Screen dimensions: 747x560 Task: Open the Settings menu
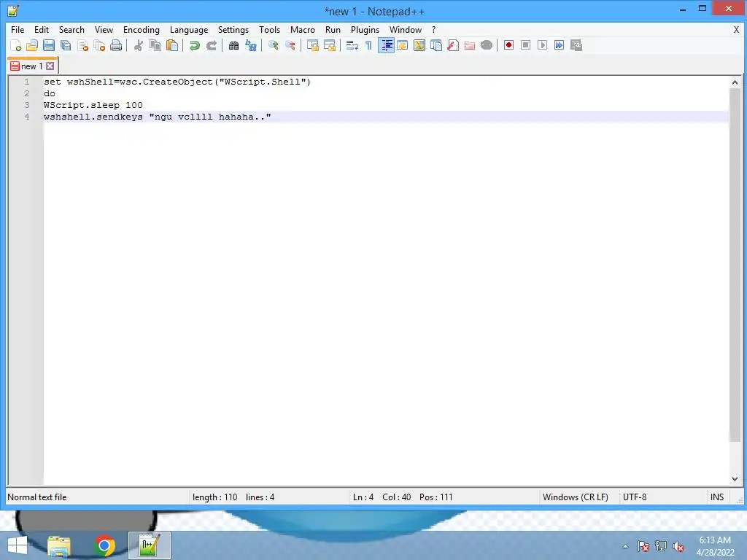(x=233, y=29)
